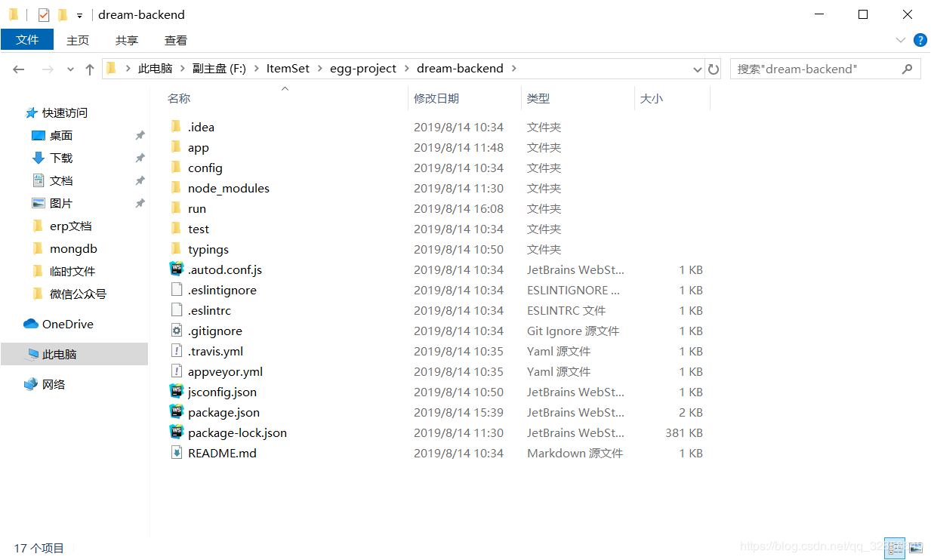Unpin Desktop from quick access pin
The image size is (931, 560).
click(x=140, y=136)
